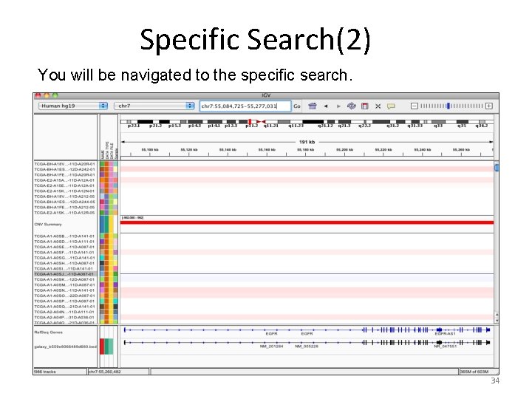The width and height of the screenshot is (532, 399).
Task: Click the NM_005228 transcript label
Action: click(307, 347)
